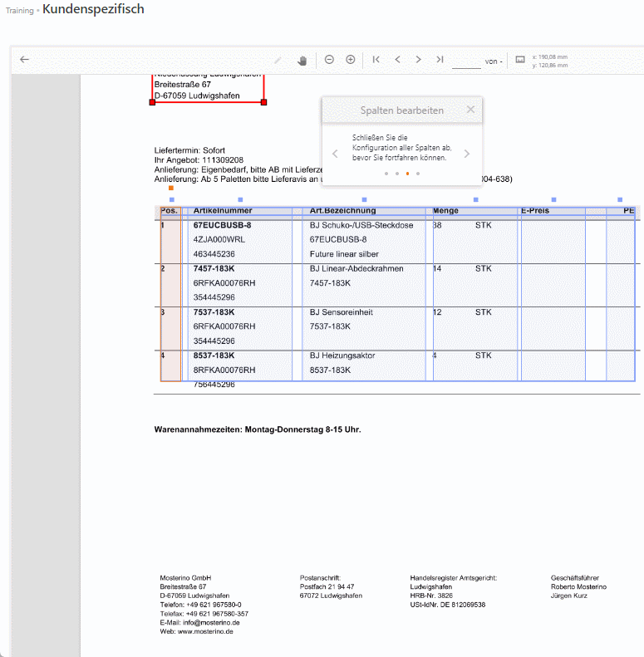Select blue column handle above E-Preis
Viewport: 644px width, 657px height.
click(x=554, y=200)
